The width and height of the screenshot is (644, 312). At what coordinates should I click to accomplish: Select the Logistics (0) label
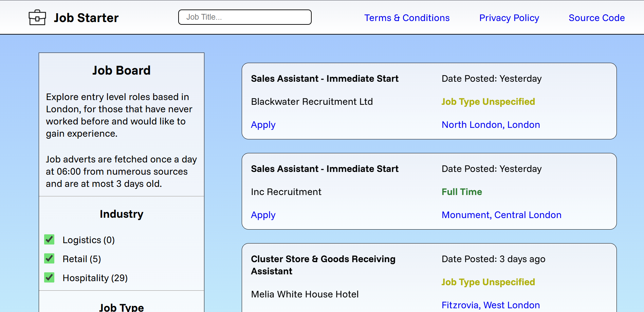click(x=89, y=240)
